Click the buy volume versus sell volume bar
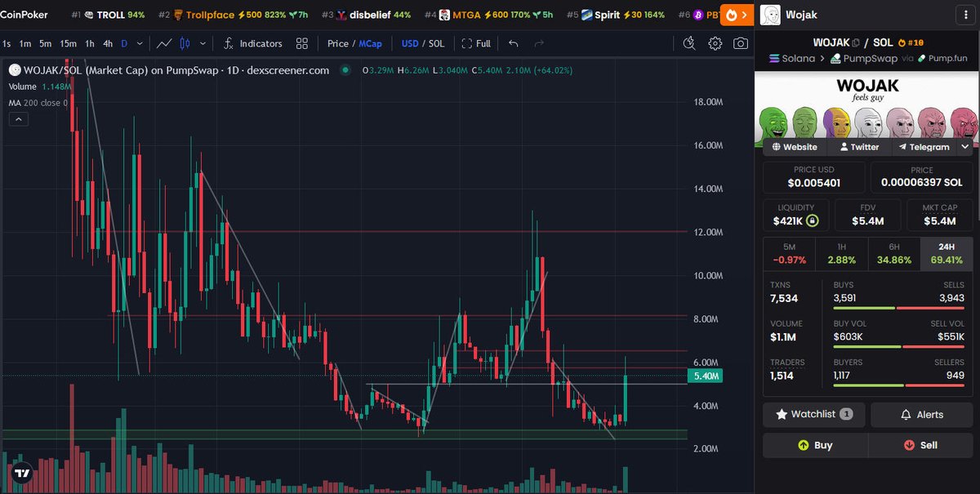The width and height of the screenshot is (980, 494). click(898, 346)
